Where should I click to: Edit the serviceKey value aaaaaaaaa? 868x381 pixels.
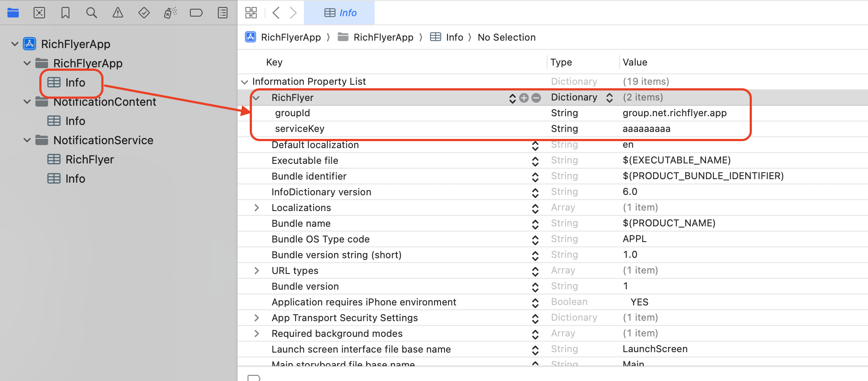click(x=646, y=129)
